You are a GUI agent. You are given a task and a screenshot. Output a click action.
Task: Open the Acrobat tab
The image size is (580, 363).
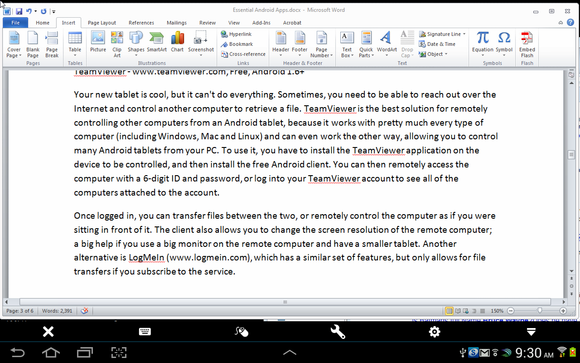pos(292,23)
